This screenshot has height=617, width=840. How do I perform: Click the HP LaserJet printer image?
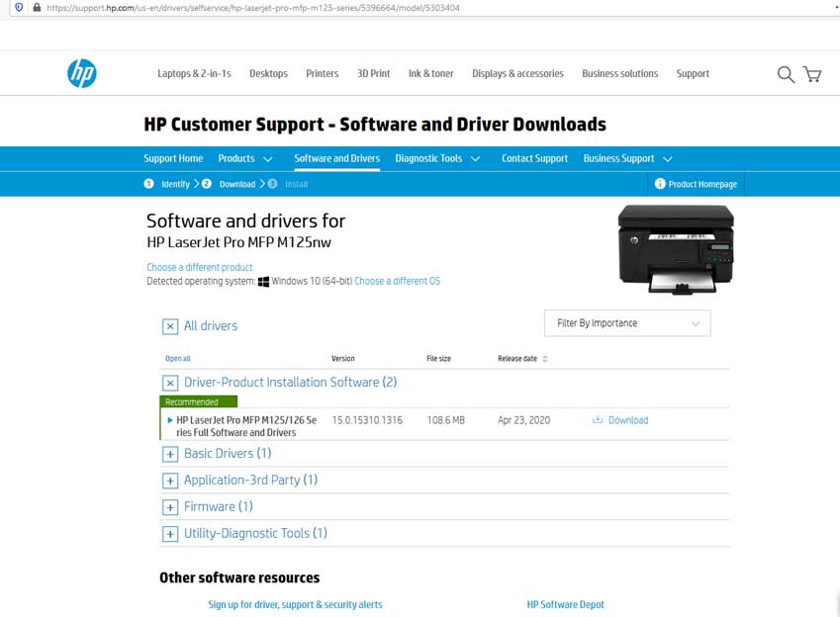tap(676, 249)
